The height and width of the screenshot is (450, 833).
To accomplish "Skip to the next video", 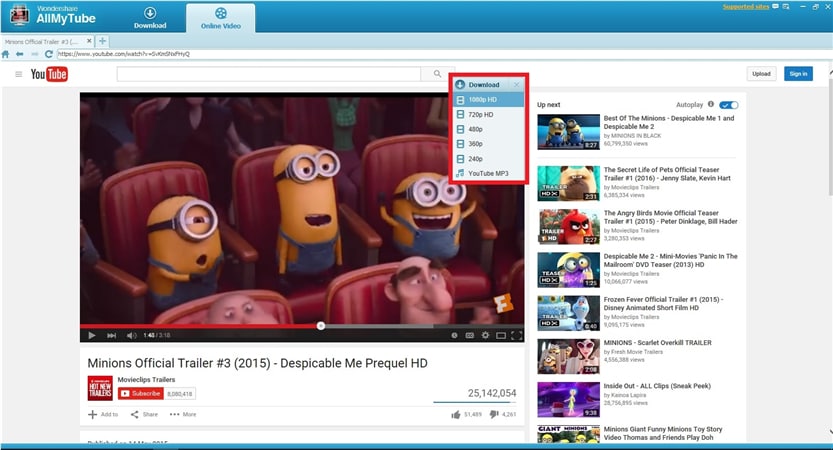I will click(112, 335).
